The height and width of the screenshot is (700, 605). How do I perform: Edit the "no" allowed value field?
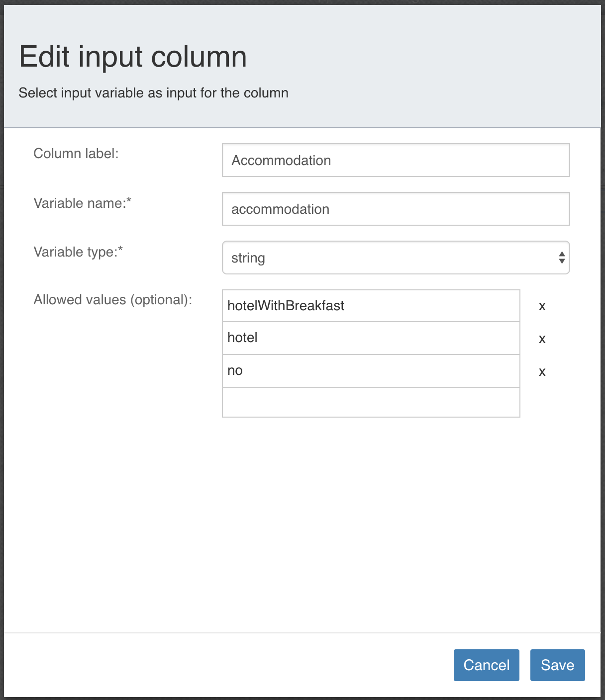pyautogui.click(x=370, y=371)
